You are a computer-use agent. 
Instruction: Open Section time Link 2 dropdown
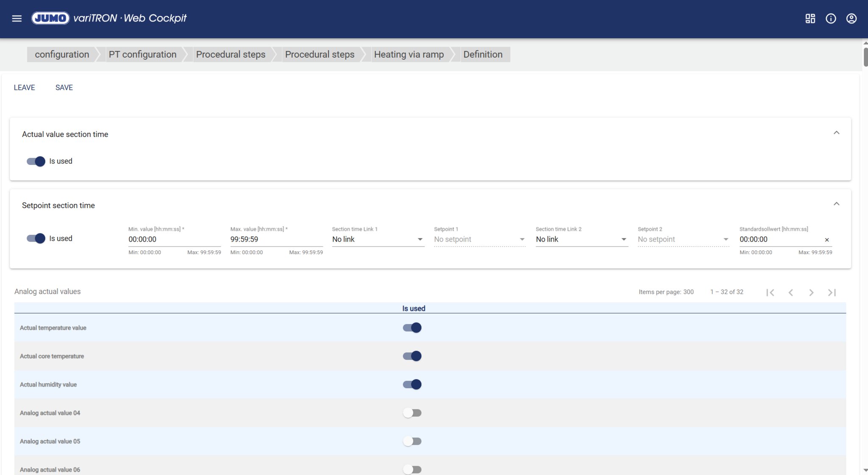[x=581, y=239]
